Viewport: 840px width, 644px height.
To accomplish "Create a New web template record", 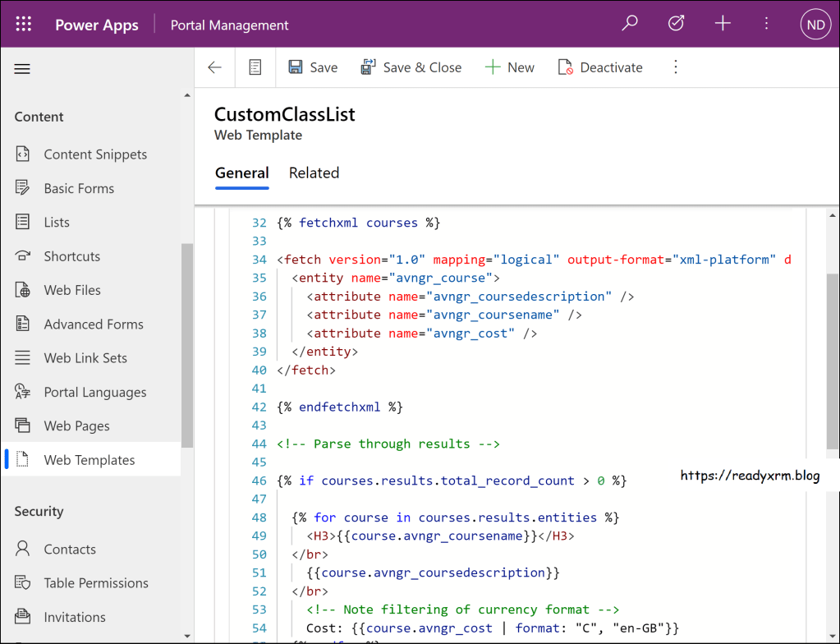I will [x=510, y=67].
